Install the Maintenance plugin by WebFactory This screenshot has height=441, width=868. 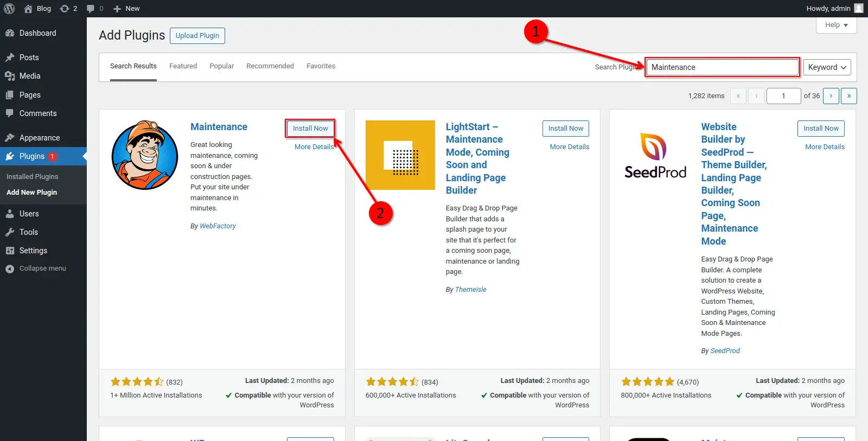click(x=310, y=129)
